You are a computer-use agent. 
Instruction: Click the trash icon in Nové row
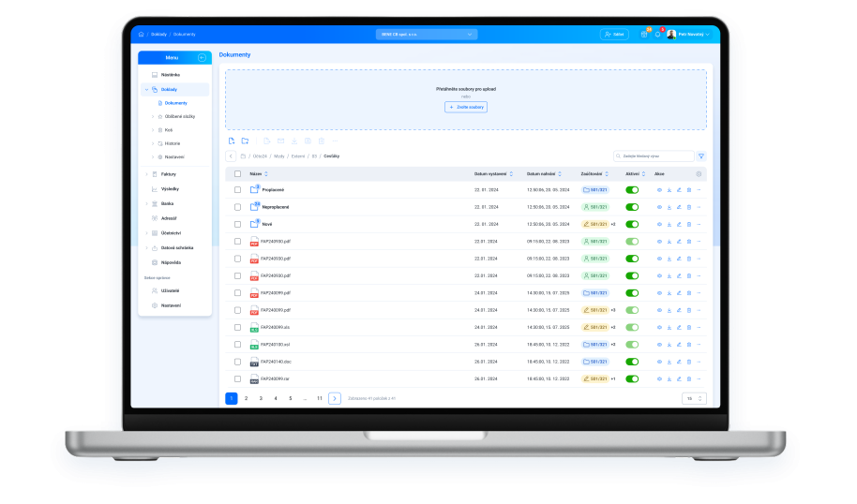pos(689,224)
